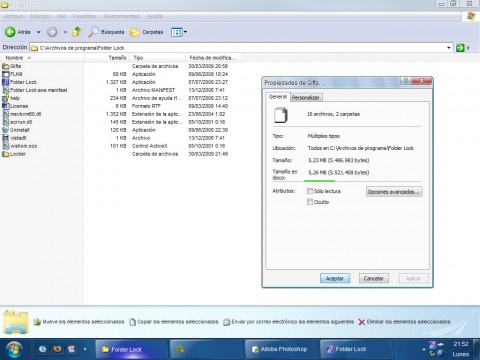Toggle the Sólo lectura checkbox
This screenshot has height=360, width=480.
point(310,191)
